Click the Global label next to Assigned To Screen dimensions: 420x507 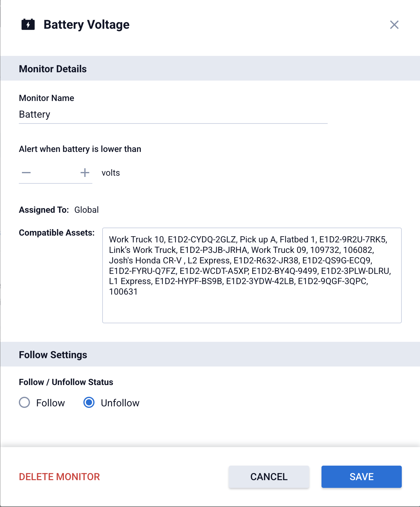(86, 210)
